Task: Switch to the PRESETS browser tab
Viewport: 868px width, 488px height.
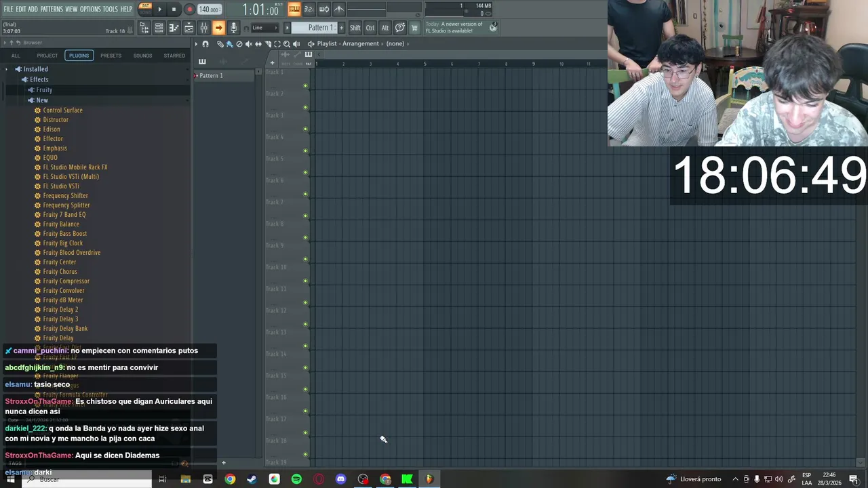Action: point(111,56)
